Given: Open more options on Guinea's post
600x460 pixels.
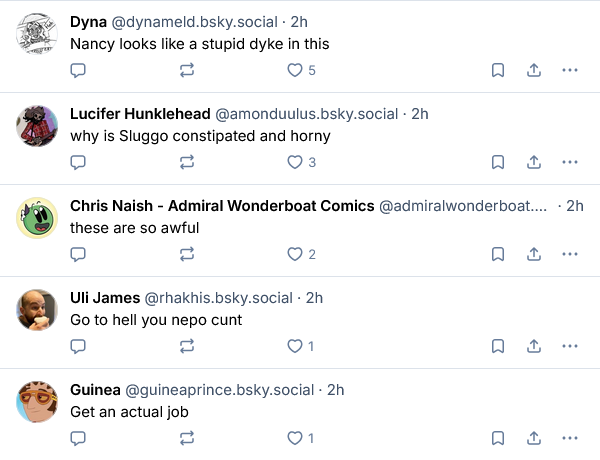Looking at the screenshot, I should pos(570,438).
